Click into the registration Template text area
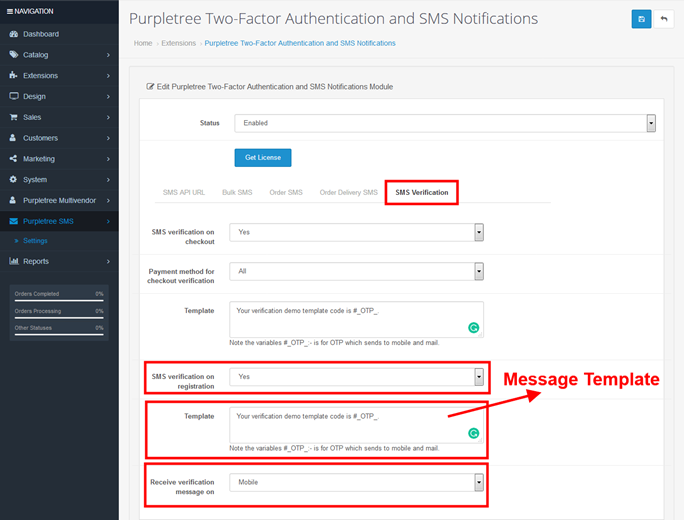 click(356, 425)
